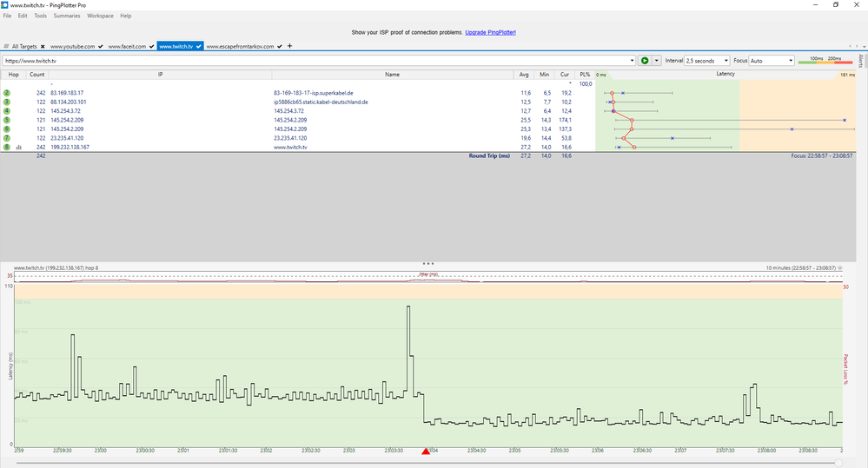The width and height of the screenshot is (868, 468).
Task: Click the timeline scroll slider handle at bottom
Action: coord(838,463)
